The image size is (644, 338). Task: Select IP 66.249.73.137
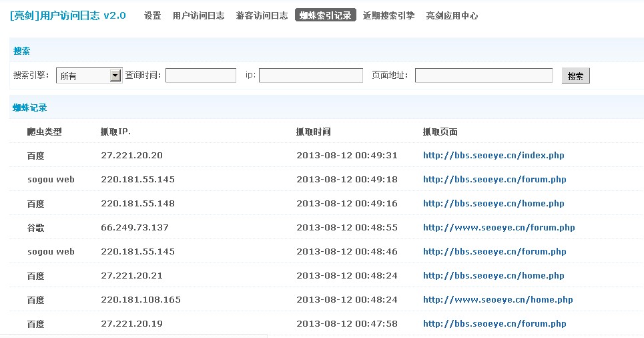tap(135, 227)
